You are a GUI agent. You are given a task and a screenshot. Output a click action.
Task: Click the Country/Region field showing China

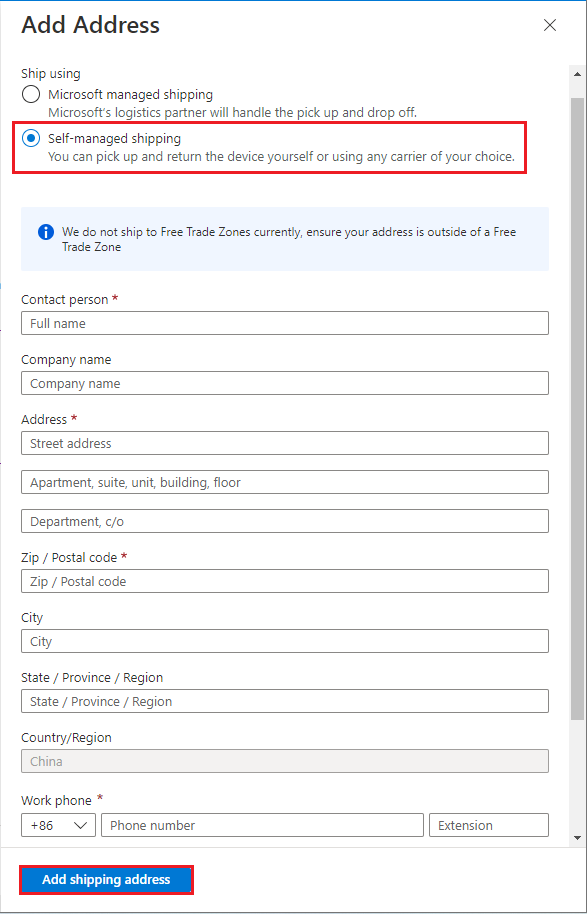click(284, 761)
